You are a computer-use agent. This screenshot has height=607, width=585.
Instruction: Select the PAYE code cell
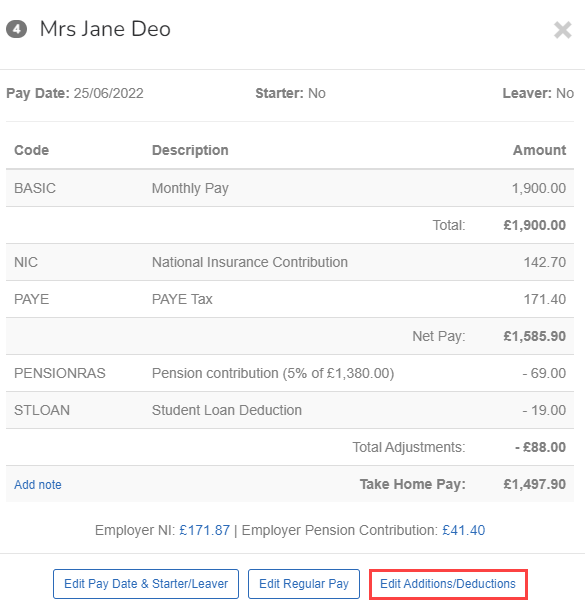coord(32,299)
